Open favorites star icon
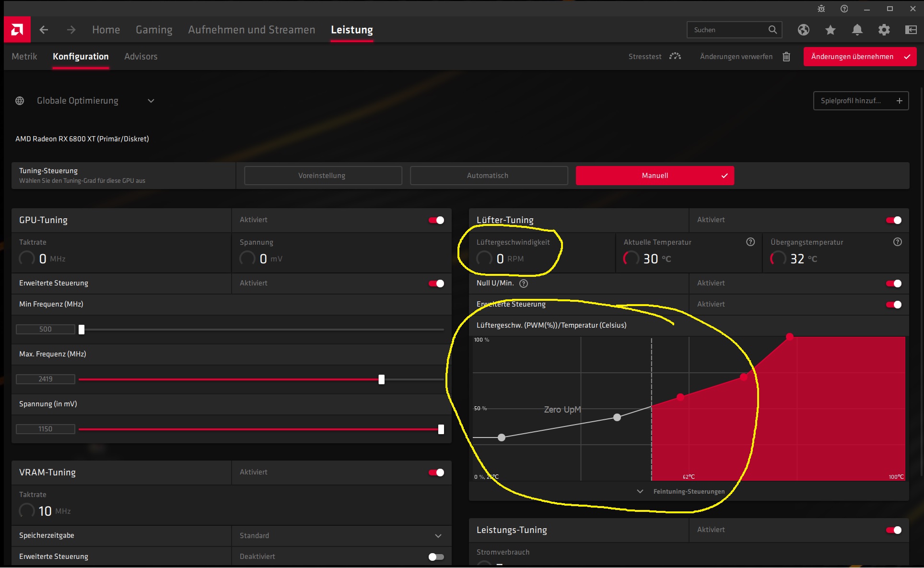Screen dimensions: 924x568 pyautogui.click(x=830, y=30)
